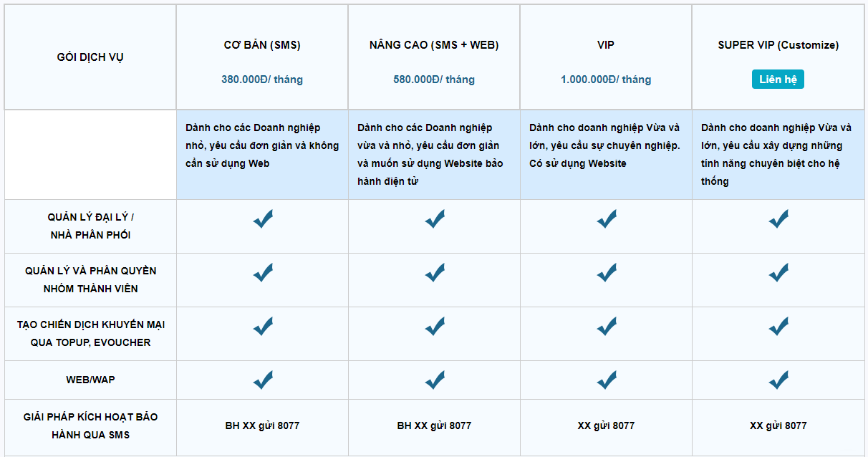The height and width of the screenshot is (457, 868).
Task: Click BH XX gửi 8077 under Cơ bản
Action: (262, 425)
